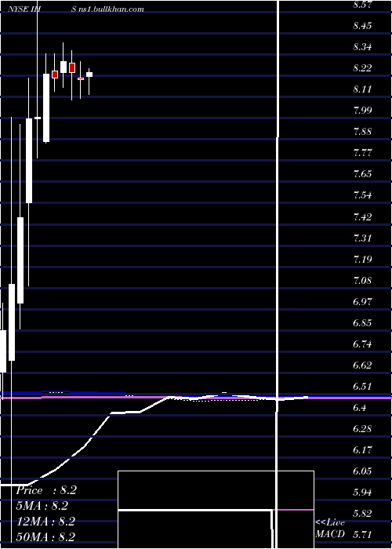Screen dimensions: 392x549
Task: Click the 6.74 price axis label
Action: (364, 344)
